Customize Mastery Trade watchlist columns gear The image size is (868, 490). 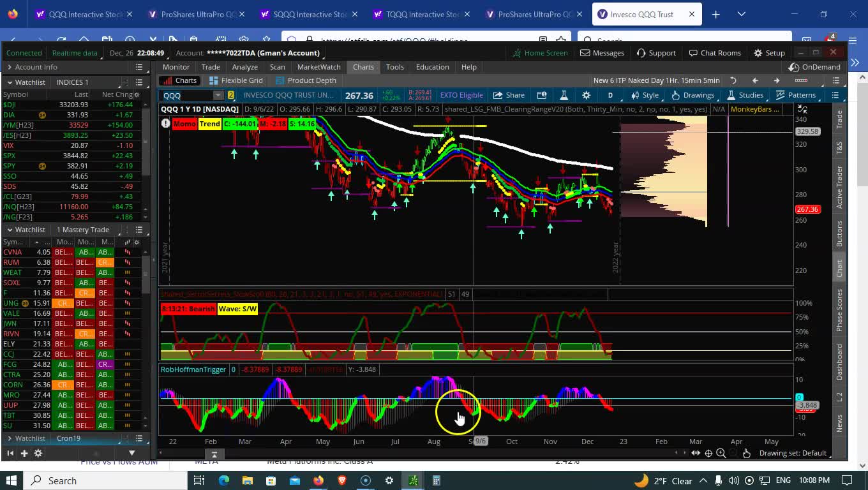(x=137, y=242)
